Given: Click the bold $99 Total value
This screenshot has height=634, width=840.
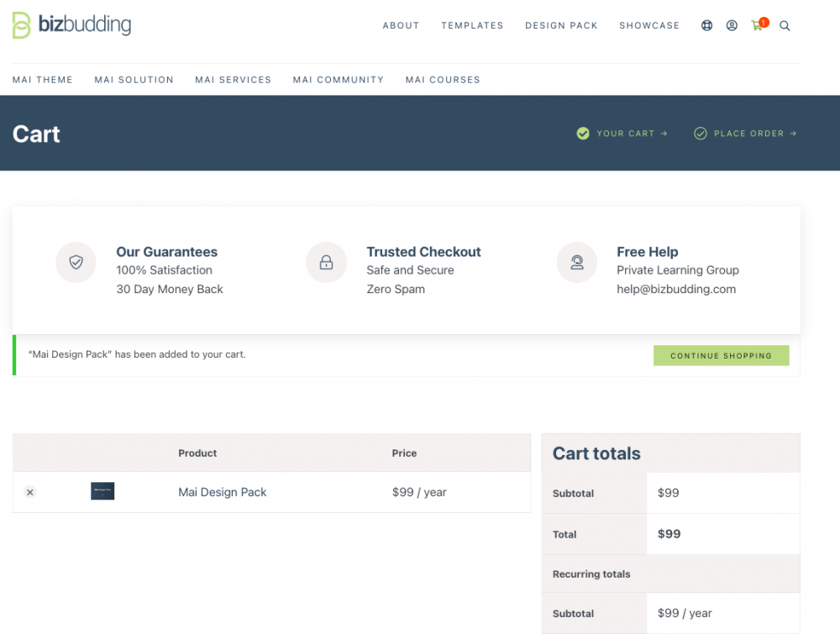Looking at the screenshot, I should tap(669, 534).
